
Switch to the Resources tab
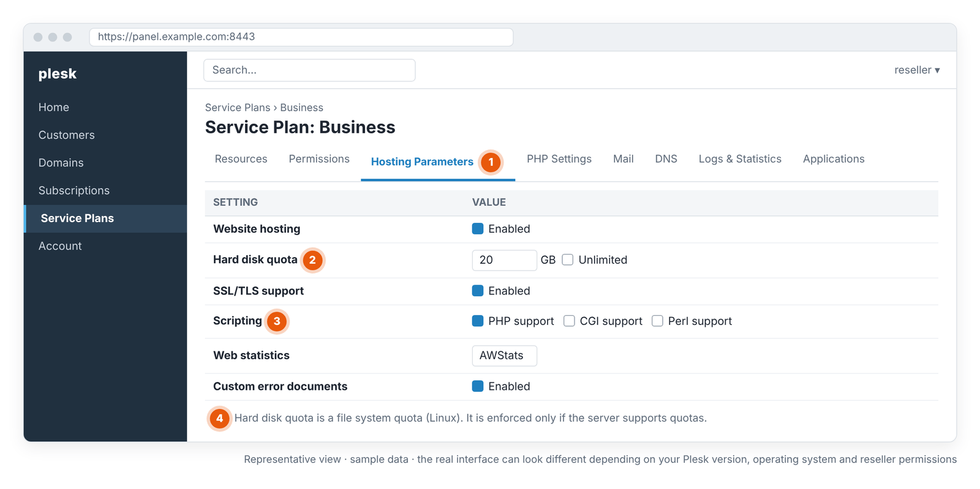[241, 159]
